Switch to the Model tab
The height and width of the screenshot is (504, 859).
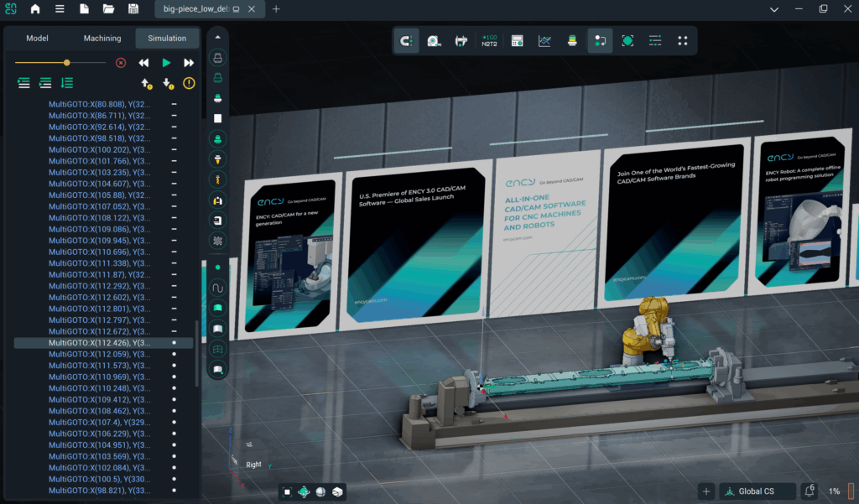(x=37, y=39)
